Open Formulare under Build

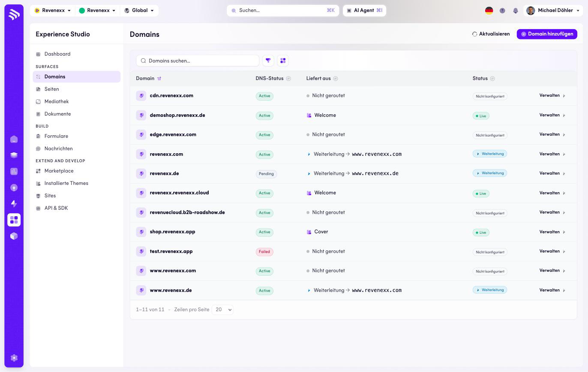(77, 137)
